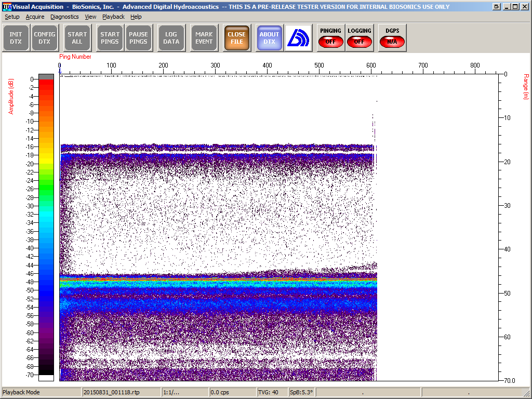Click the SpB:5.3° status entry
This screenshot has width=532, height=399.
click(x=301, y=392)
